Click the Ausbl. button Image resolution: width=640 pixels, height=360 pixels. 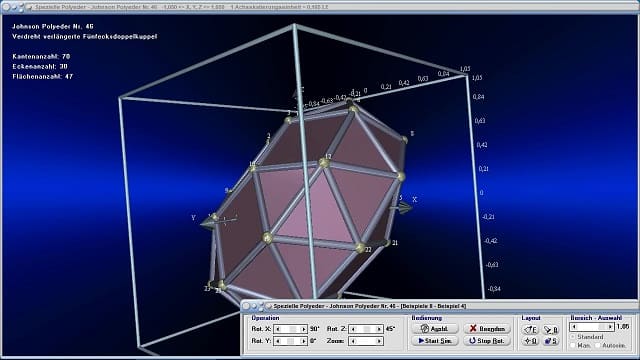(x=435, y=329)
